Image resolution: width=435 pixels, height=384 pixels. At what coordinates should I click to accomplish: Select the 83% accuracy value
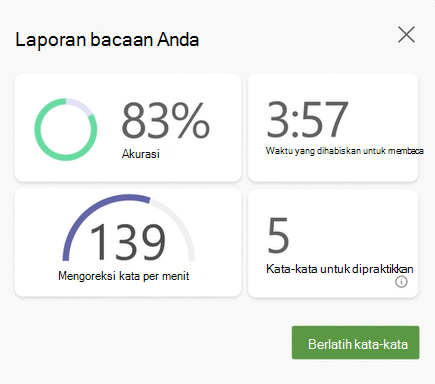click(x=166, y=120)
